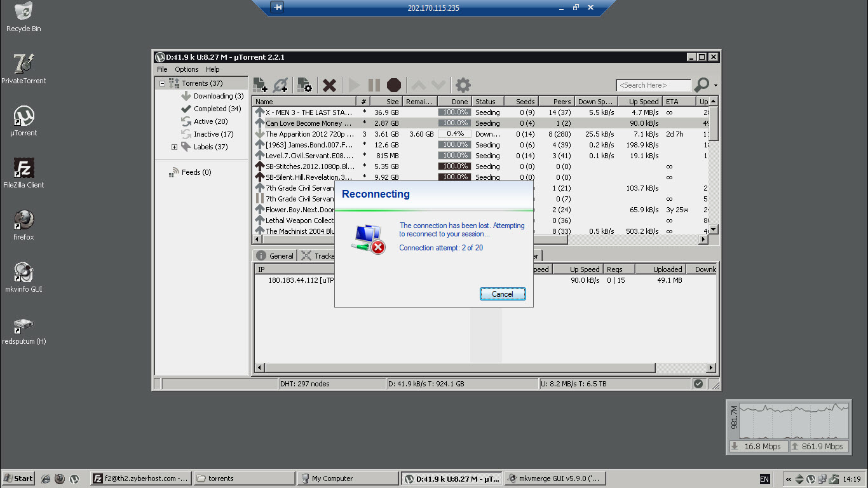Select the X - MEN 3 - THE LAST STA... torrent
868x488 pixels.
pos(480,112)
